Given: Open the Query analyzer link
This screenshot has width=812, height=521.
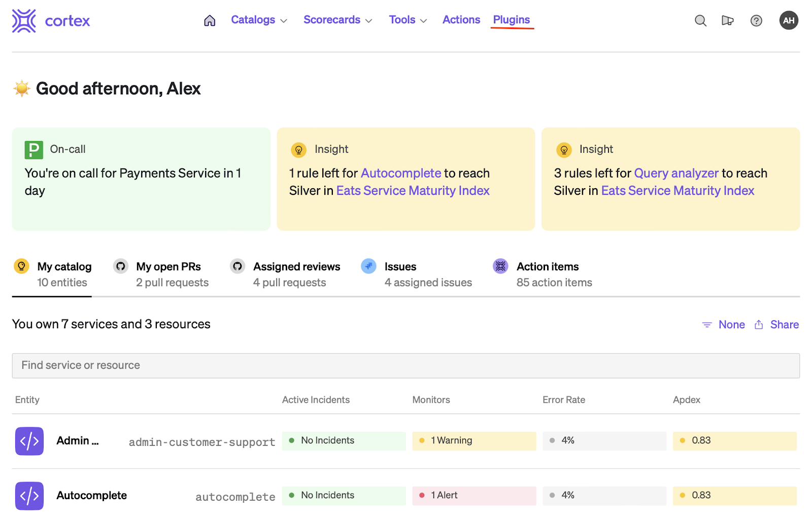Looking at the screenshot, I should point(676,173).
